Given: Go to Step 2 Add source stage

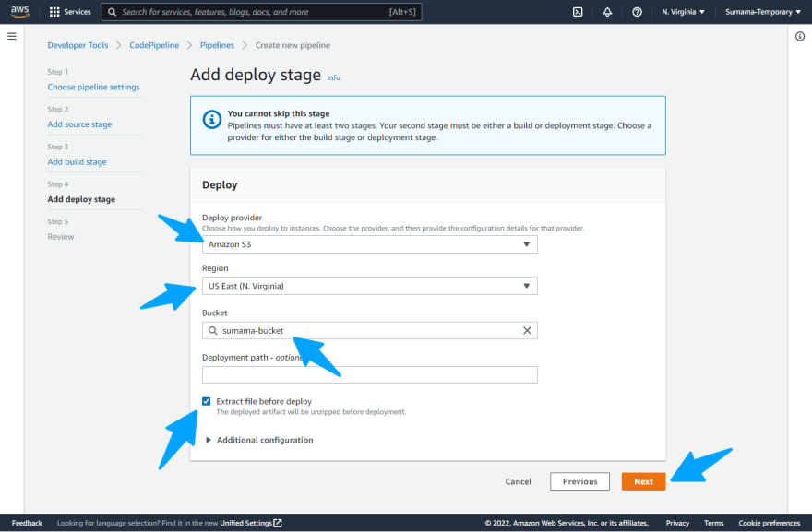Looking at the screenshot, I should click(79, 124).
